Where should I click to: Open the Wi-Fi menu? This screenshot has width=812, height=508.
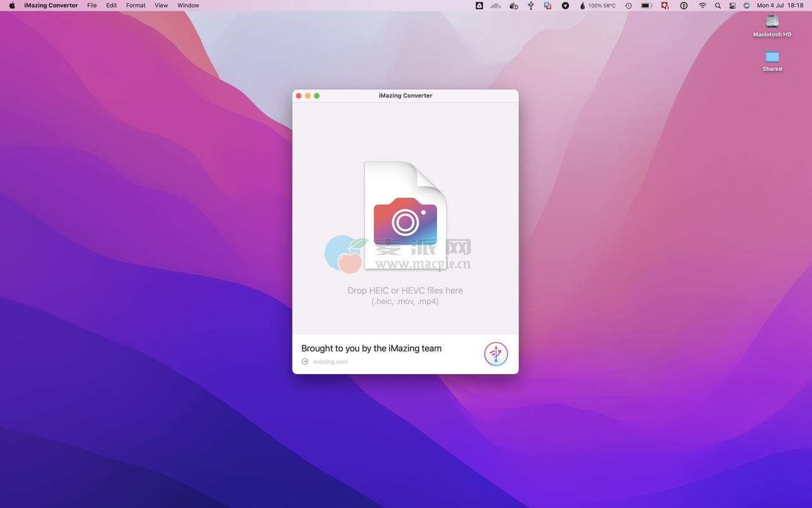pos(702,6)
